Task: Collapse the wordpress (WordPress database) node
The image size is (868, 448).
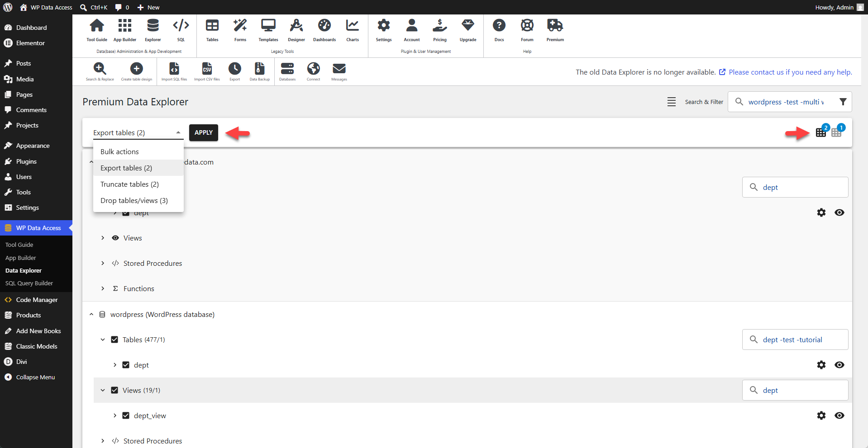Action: (x=91, y=314)
